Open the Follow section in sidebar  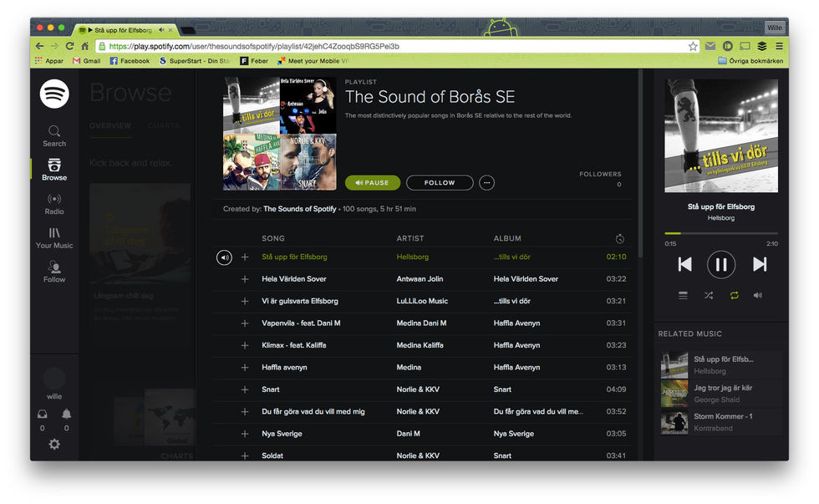tap(54, 272)
